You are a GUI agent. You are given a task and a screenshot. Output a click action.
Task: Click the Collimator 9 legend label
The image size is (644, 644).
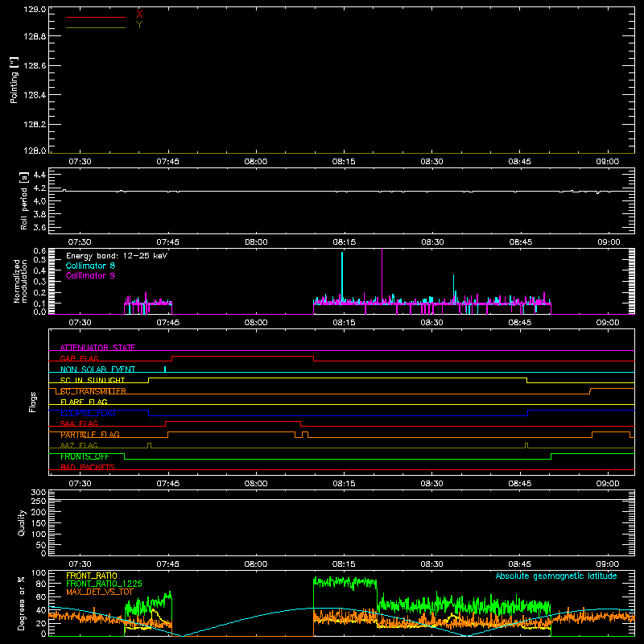coord(90,275)
